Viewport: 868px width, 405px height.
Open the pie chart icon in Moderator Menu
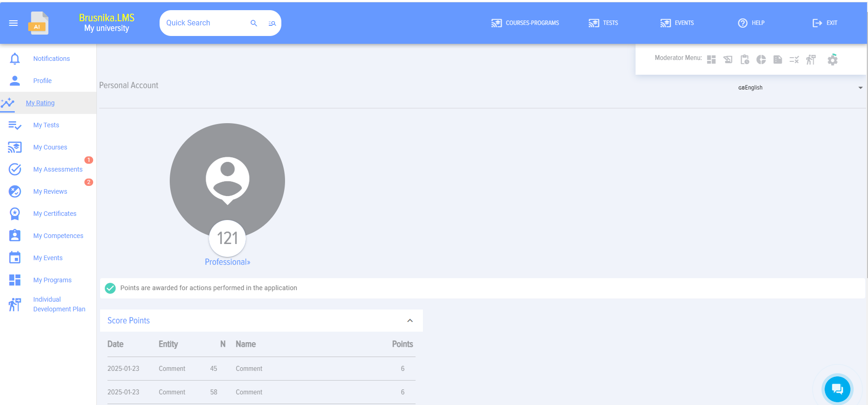point(761,60)
